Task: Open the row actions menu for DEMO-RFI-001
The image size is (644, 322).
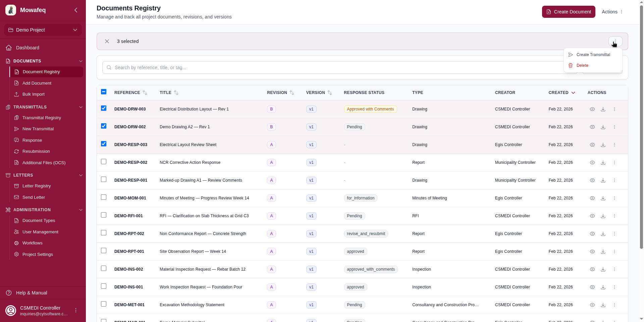Action: [614, 216]
